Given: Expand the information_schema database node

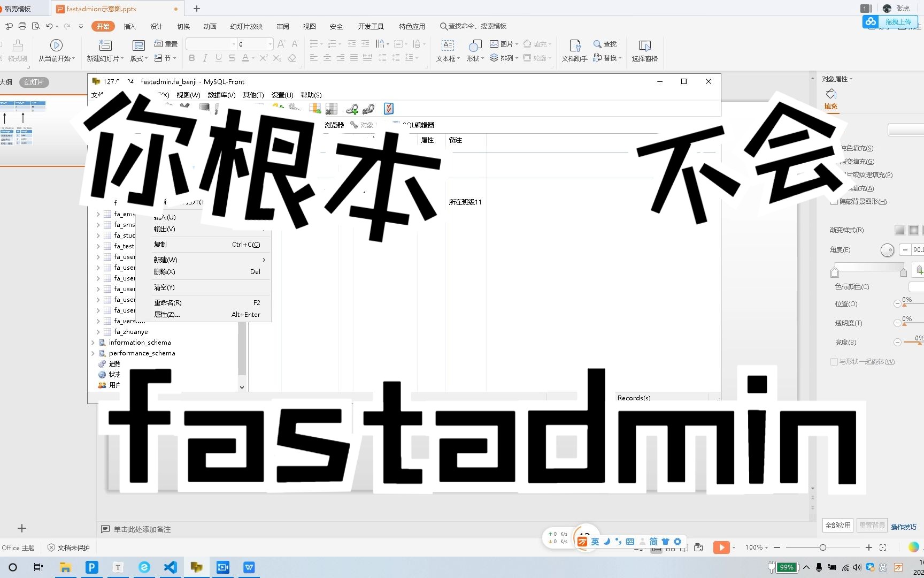Looking at the screenshot, I should tap(93, 343).
